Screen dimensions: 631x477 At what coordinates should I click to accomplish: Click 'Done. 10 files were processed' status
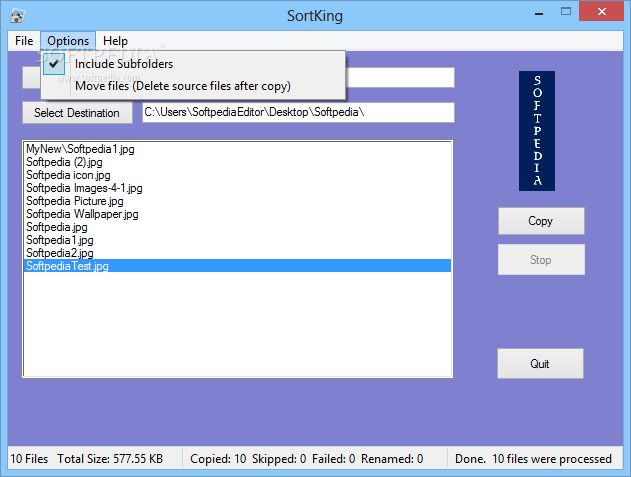pos(533,459)
